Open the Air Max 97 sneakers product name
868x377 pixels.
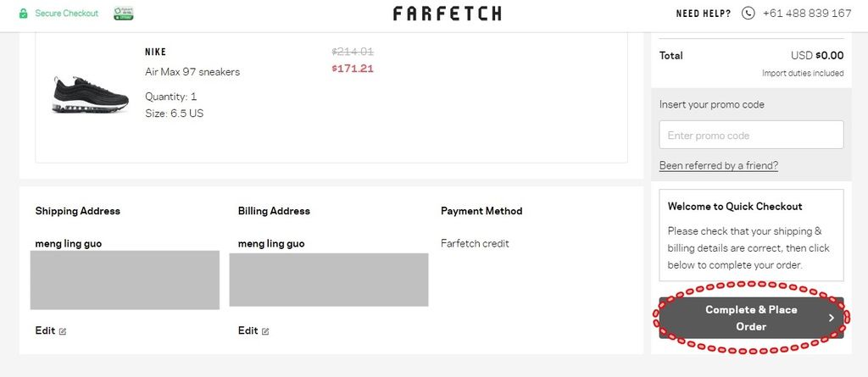click(x=192, y=72)
